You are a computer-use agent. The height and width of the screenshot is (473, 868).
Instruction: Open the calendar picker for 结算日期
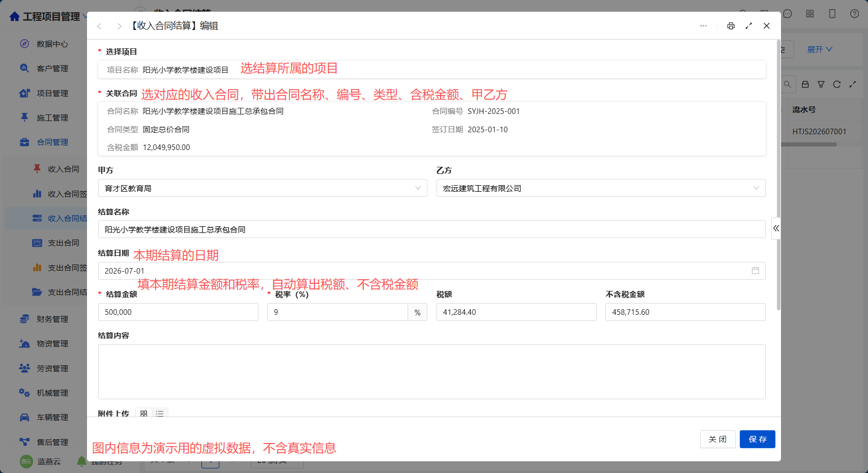point(755,271)
